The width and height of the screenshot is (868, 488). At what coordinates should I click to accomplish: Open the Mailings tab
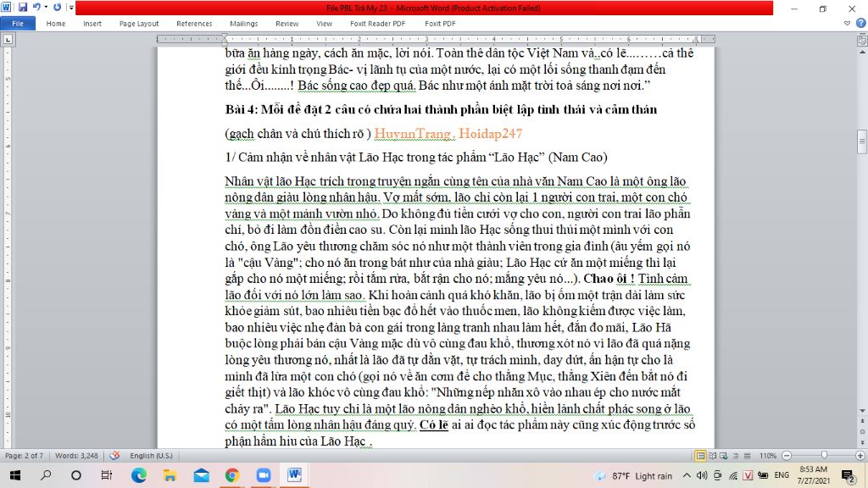pyautogui.click(x=243, y=24)
